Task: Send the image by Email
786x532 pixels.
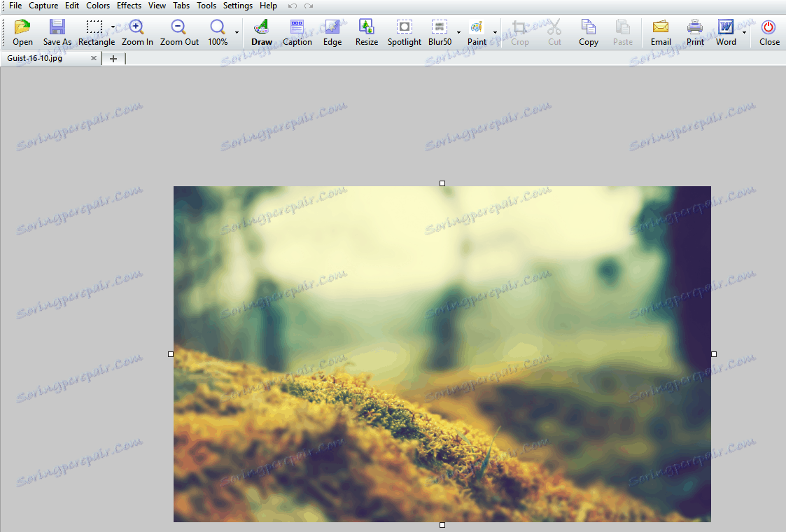Action: tap(661, 33)
